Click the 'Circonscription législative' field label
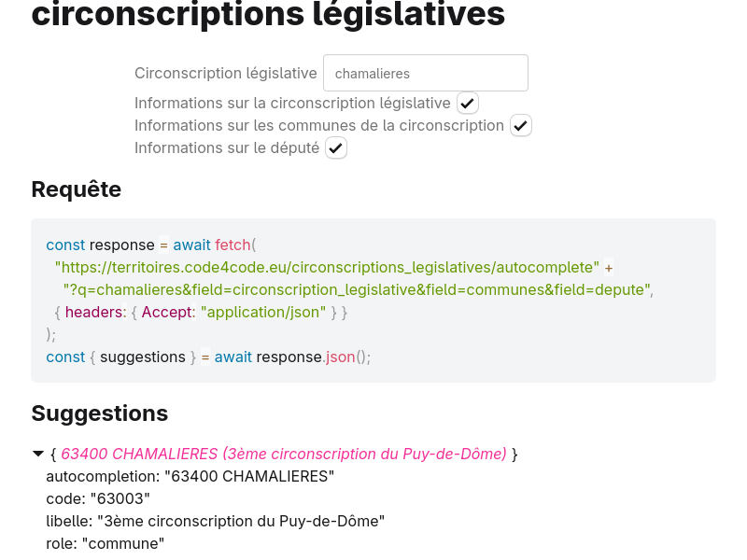 click(x=226, y=73)
